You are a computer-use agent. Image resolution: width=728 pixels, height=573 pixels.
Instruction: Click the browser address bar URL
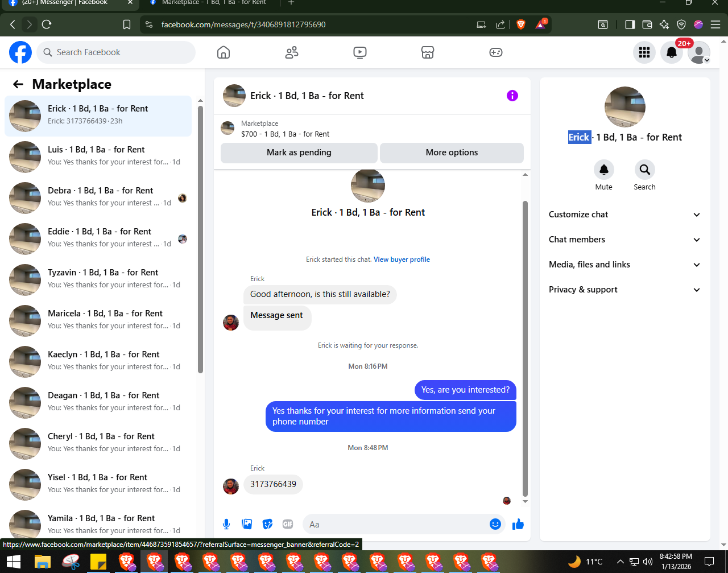(243, 24)
